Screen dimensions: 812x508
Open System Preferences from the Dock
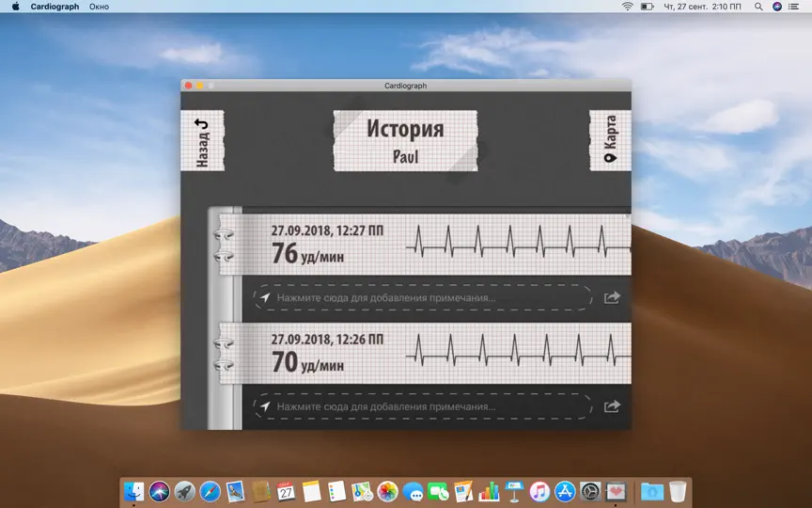tap(590, 490)
